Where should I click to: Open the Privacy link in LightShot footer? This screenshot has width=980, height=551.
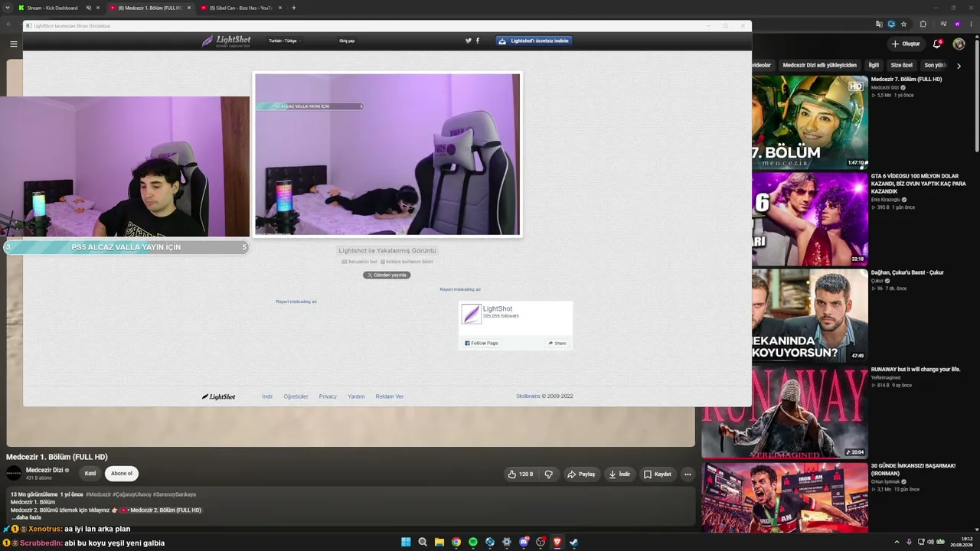[328, 396]
